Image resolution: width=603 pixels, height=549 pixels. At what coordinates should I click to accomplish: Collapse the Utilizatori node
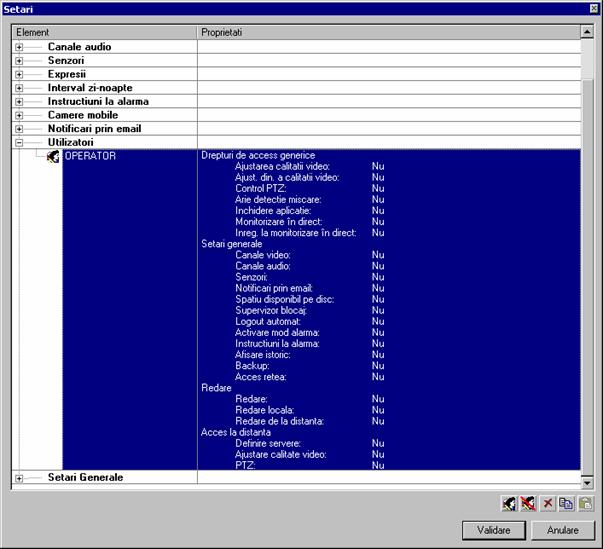19,143
